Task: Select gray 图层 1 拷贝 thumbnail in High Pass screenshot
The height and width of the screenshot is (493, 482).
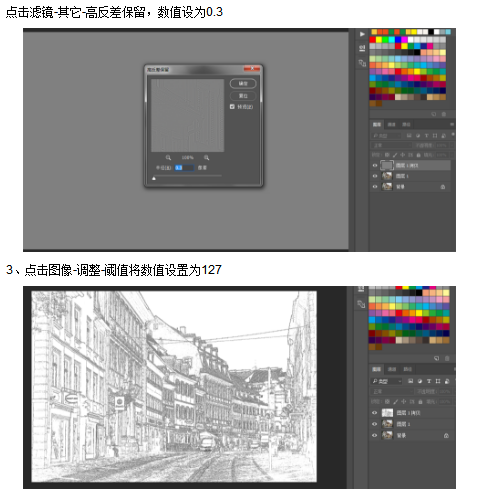Action: pos(387,165)
